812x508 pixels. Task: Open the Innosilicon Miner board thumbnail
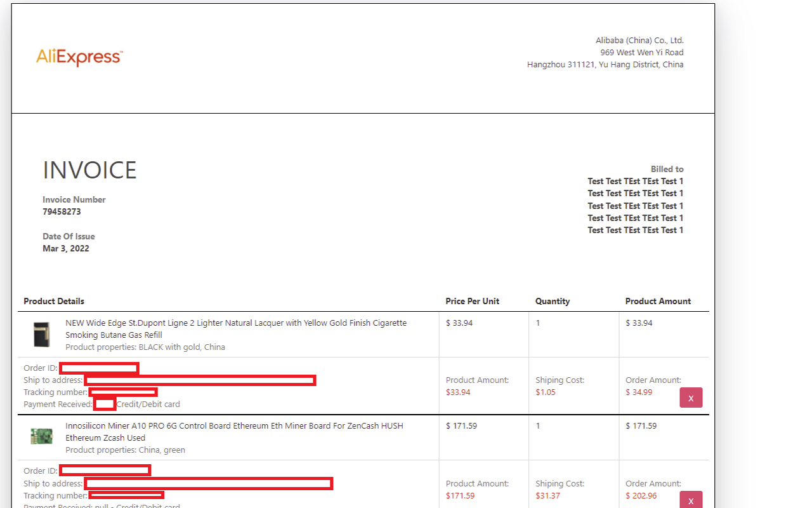coord(42,436)
